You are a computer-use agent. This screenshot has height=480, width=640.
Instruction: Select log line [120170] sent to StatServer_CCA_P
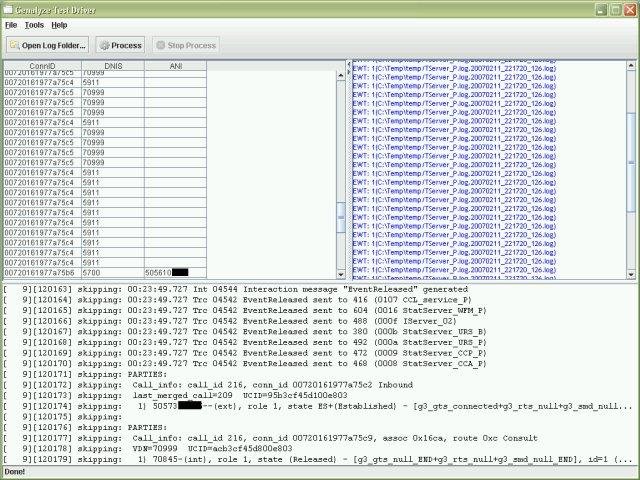coord(245,364)
